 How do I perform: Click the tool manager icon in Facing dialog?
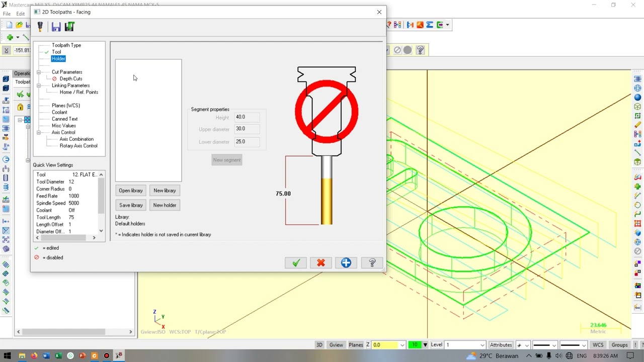pos(40,26)
